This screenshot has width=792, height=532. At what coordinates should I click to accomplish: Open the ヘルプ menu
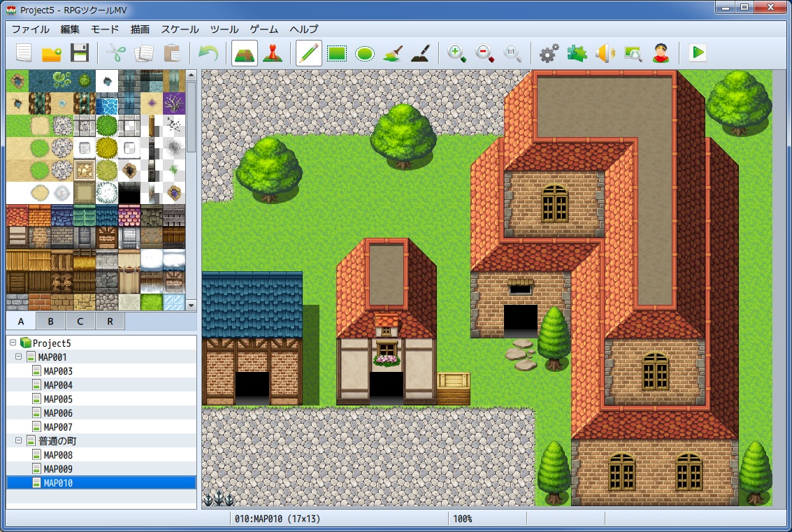pos(303,29)
